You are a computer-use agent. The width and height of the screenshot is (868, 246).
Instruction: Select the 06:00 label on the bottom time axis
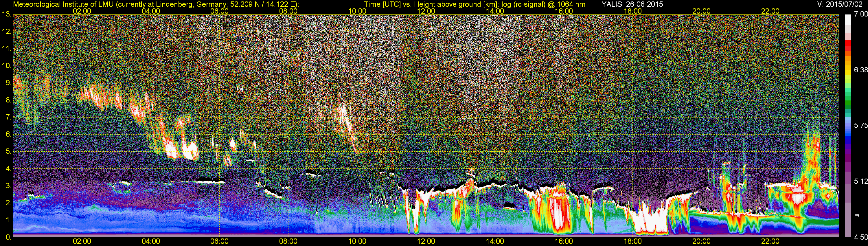click(219, 241)
